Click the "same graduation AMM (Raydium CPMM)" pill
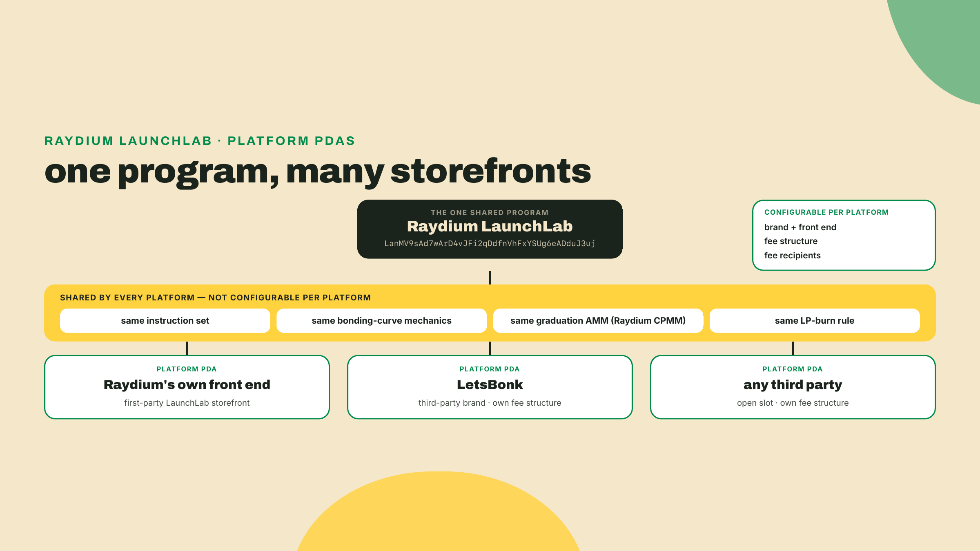 pyautogui.click(x=598, y=321)
